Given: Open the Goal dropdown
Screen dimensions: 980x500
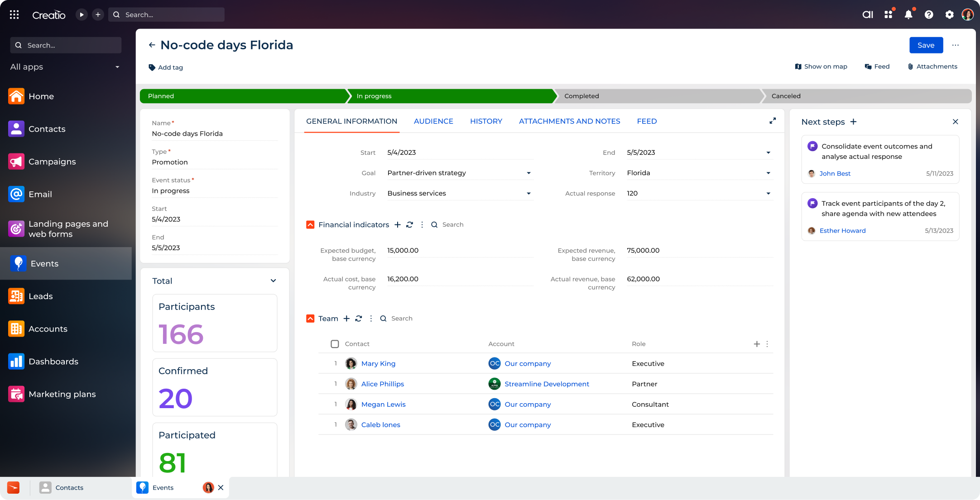Looking at the screenshot, I should tap(528, 173).
